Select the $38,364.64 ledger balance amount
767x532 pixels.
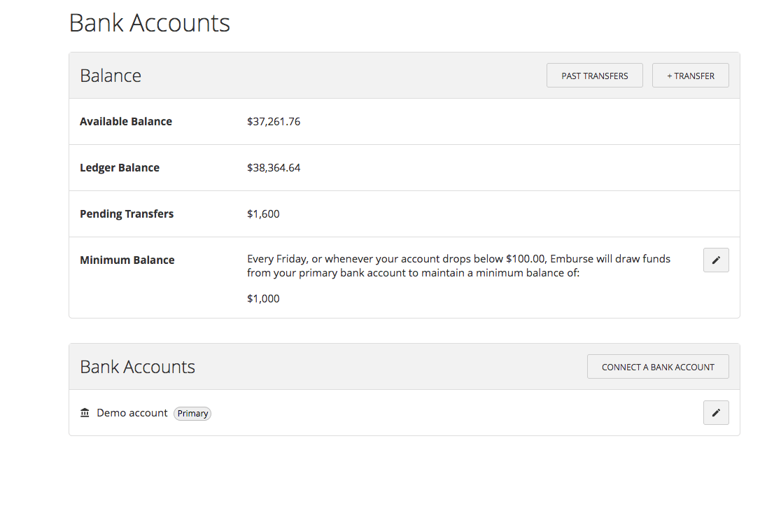274,167
